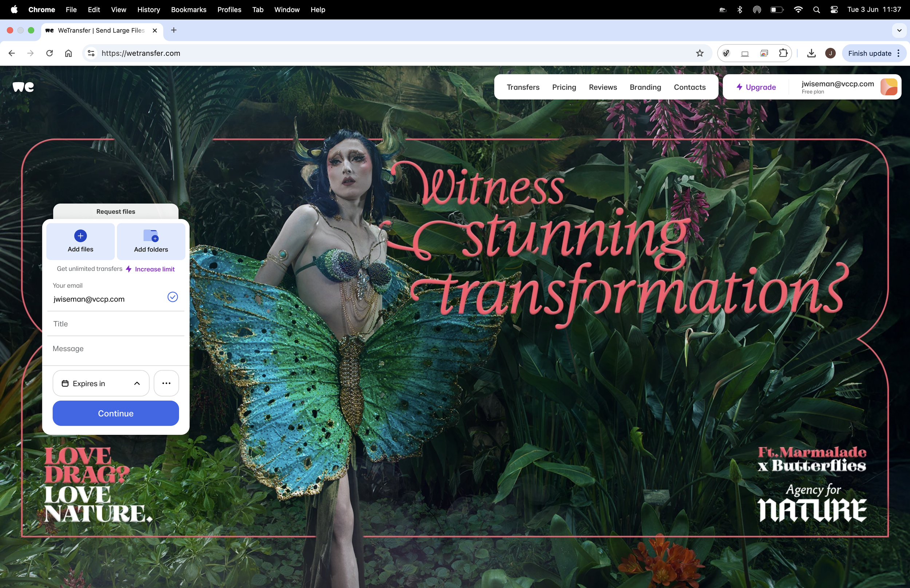The width and height of the screenshot is (910, 588).
Task: Switch to the Request files tab
Action: pos(116,211)
